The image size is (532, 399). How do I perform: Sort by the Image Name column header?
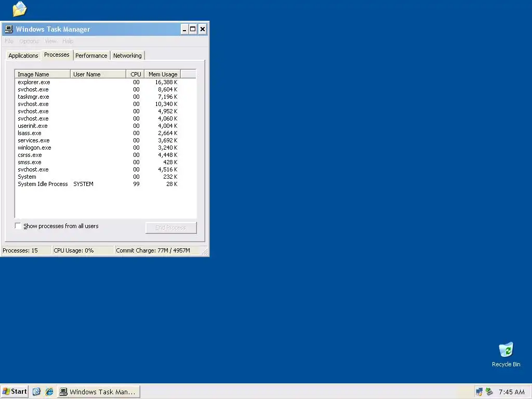[43, 74]
